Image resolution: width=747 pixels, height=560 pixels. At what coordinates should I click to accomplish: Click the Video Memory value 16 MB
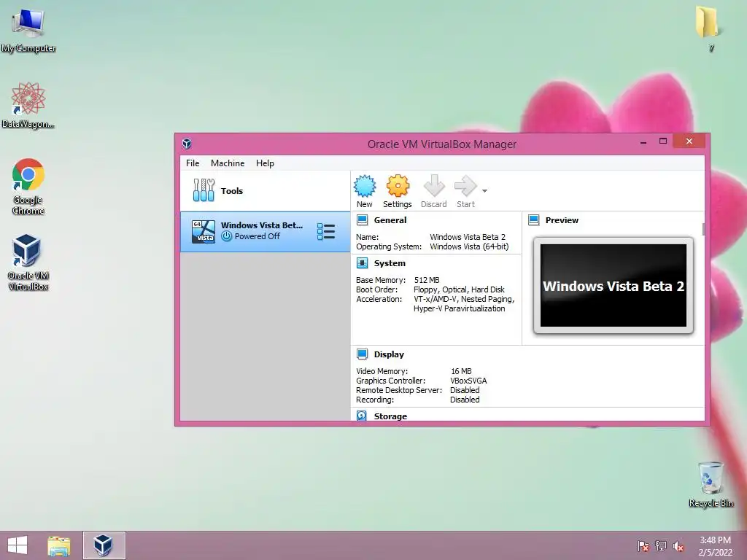[x=461, y=371]
